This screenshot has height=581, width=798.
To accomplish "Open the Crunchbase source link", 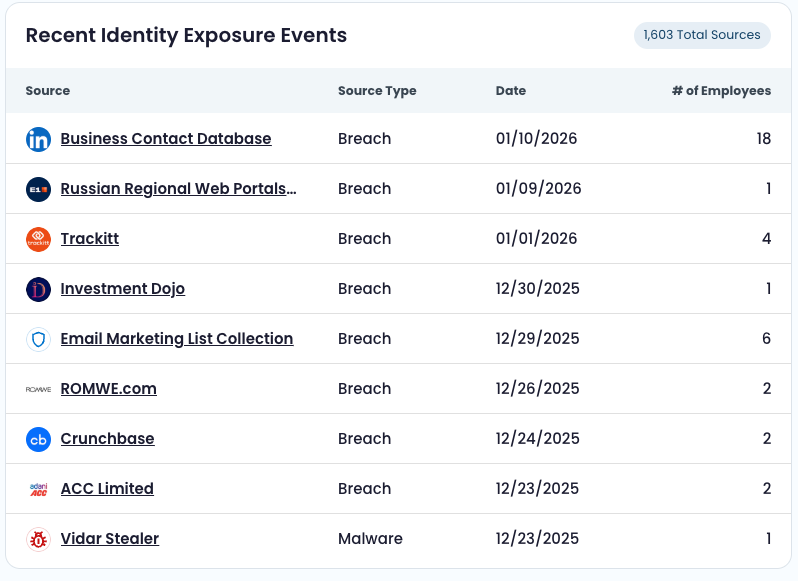I will click(x=107, y=438).
